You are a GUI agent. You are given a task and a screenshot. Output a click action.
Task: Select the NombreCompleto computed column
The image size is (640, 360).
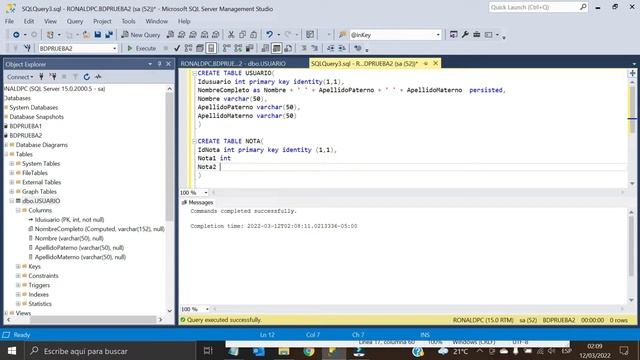(96, 229)
